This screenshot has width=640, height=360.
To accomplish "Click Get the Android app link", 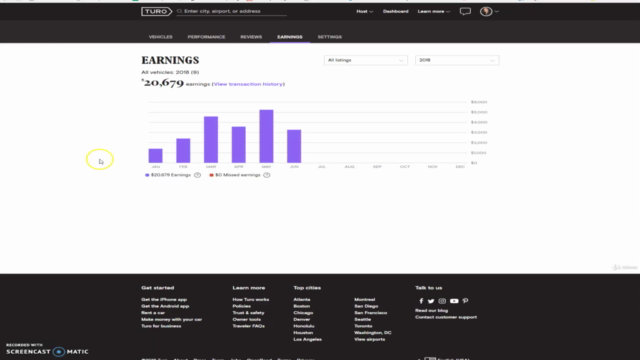I will point(165,306).
